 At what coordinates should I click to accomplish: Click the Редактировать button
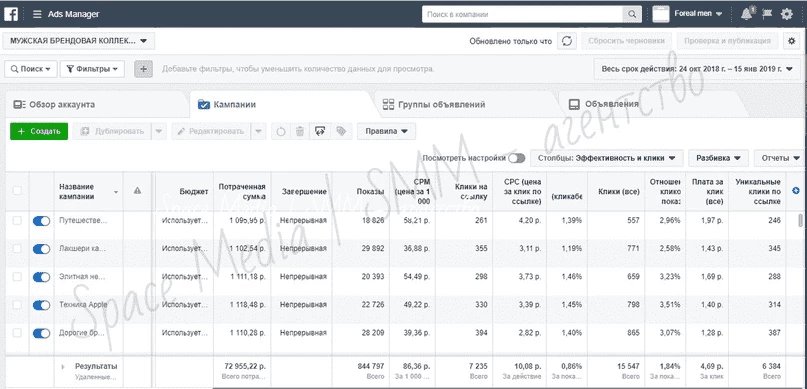pos(211,131)
